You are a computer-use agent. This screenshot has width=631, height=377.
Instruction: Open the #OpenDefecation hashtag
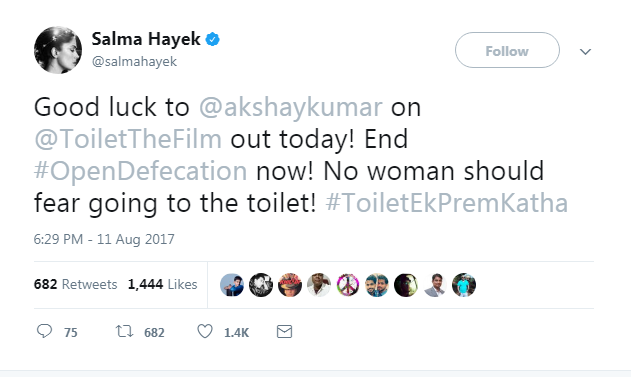coord(140,171)
